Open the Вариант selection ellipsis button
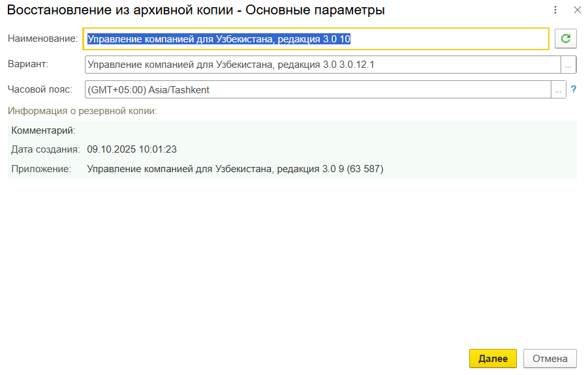Screen dimensions: 588x375 click(x=568, y=65)
